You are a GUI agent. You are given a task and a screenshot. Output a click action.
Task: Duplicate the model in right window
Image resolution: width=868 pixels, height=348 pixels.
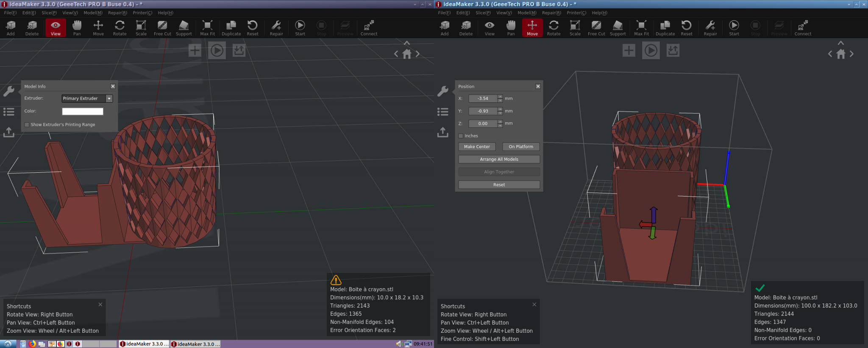click(x=665, y=28)
